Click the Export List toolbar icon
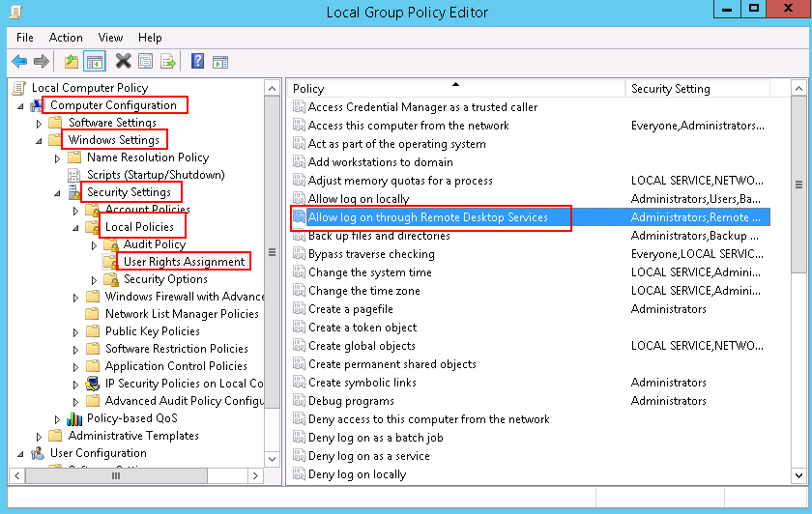812x514 pixels. 168,62
